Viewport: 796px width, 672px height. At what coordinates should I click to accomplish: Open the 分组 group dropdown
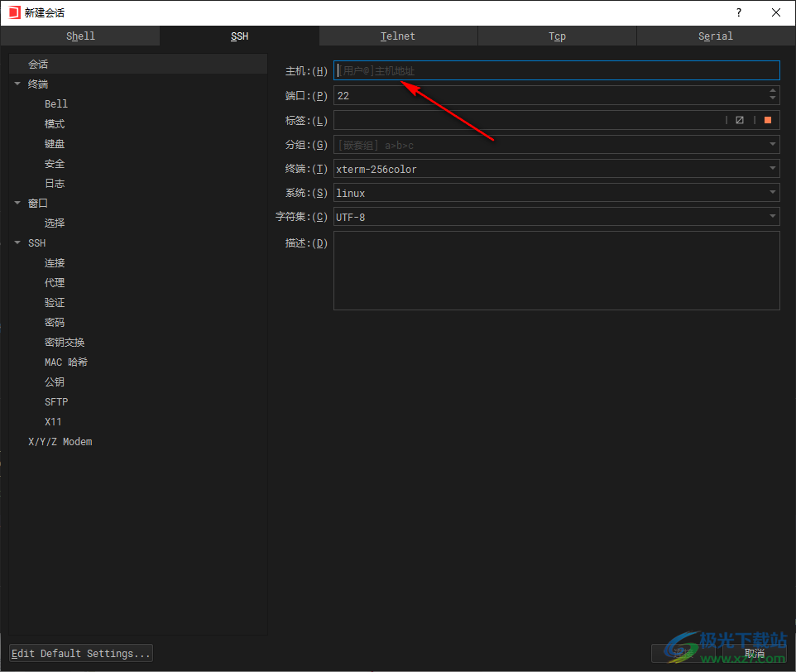click(x=772, y=145)
